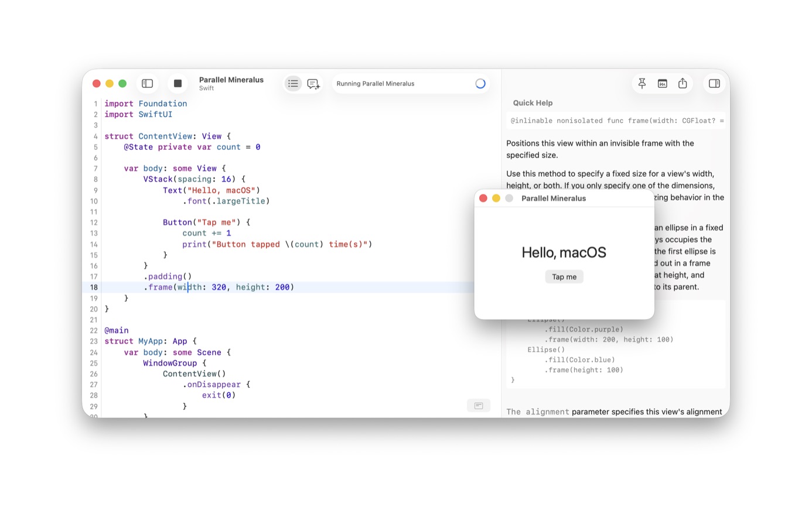Click the console toggle icon below the editor
Viewport: 812px width, 507px height.
click(479, 406)
